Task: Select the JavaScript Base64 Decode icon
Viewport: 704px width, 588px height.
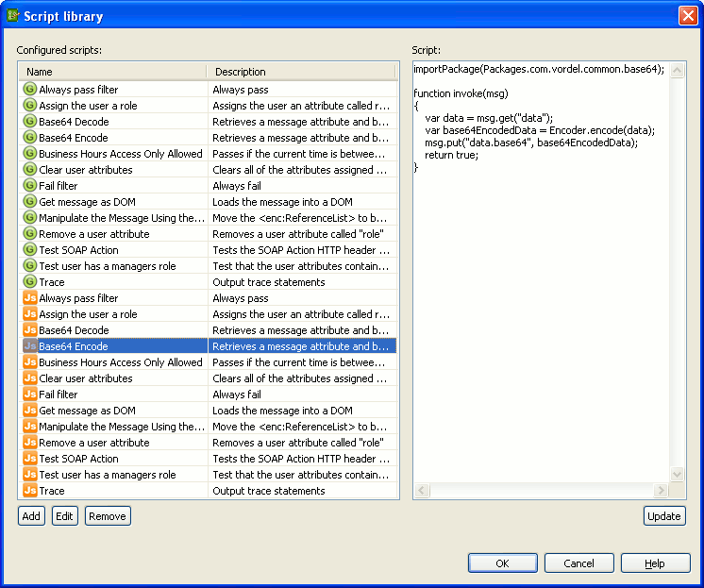Action: 29,329
